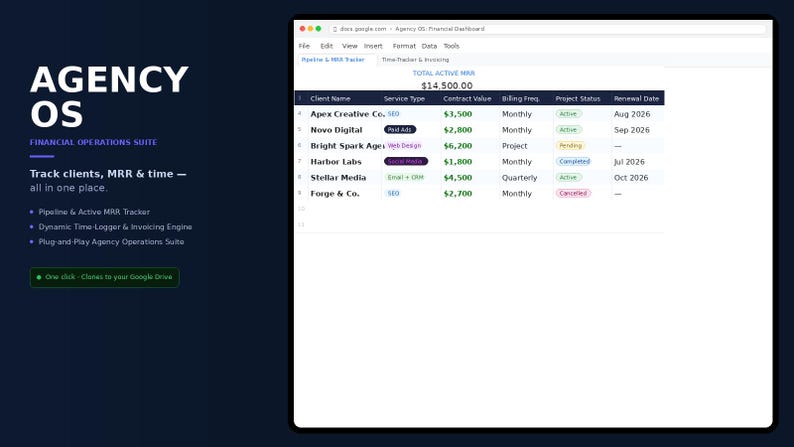
Task: Open the Tools menu
Action: [x=451, y=46]
